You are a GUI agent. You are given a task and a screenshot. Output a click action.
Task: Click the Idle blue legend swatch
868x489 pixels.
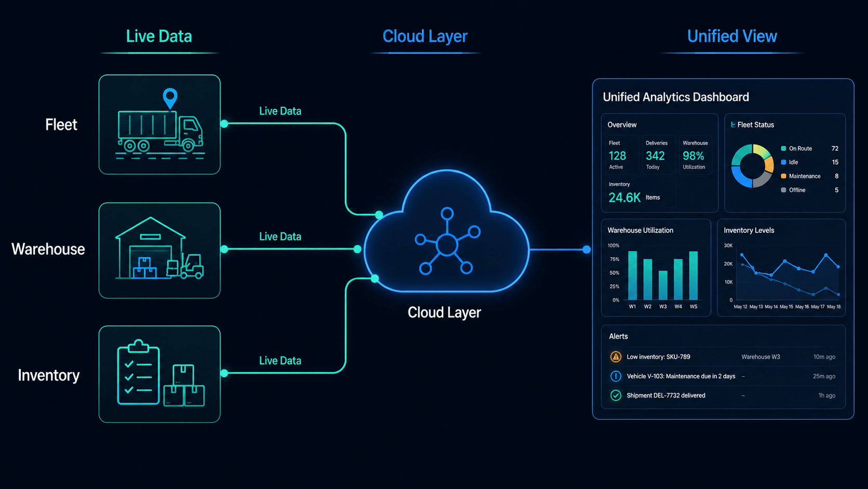[x=783, y=162]
